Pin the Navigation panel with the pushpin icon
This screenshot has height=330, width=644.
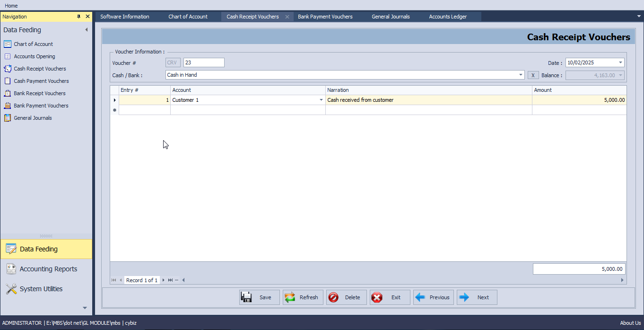pyautogui.click(x=79, y=17)
